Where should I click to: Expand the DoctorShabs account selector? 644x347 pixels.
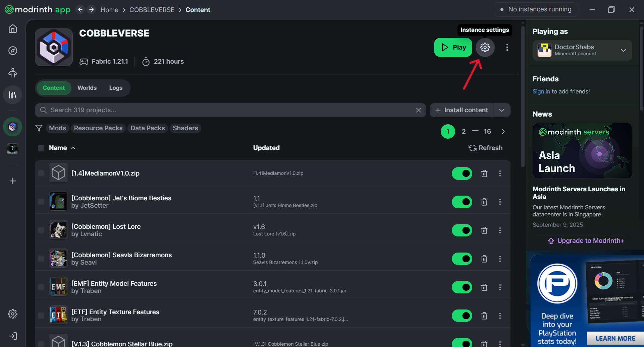623,50
